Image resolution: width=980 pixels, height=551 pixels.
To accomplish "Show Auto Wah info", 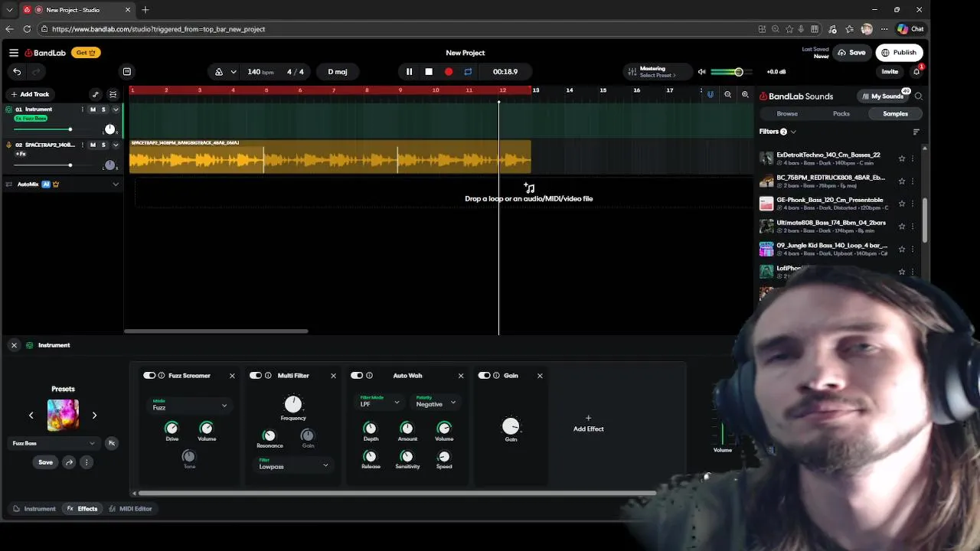I will (369, 376).
